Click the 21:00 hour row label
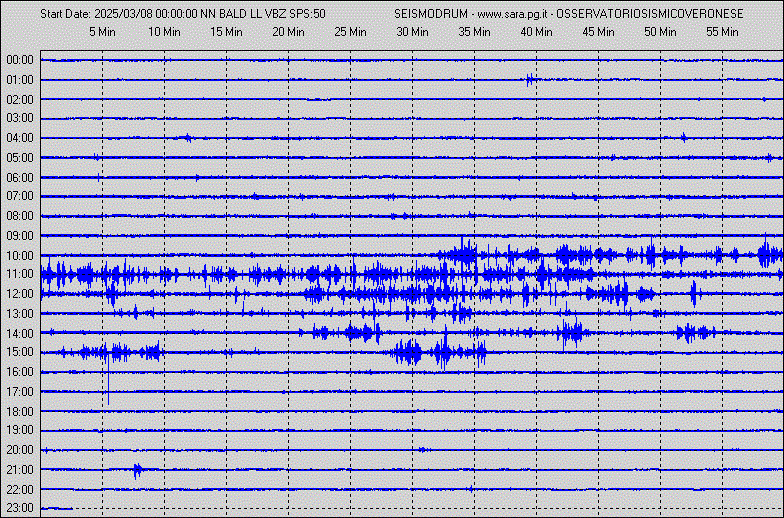This screenshot has height=518, width=784. point(20,470)
